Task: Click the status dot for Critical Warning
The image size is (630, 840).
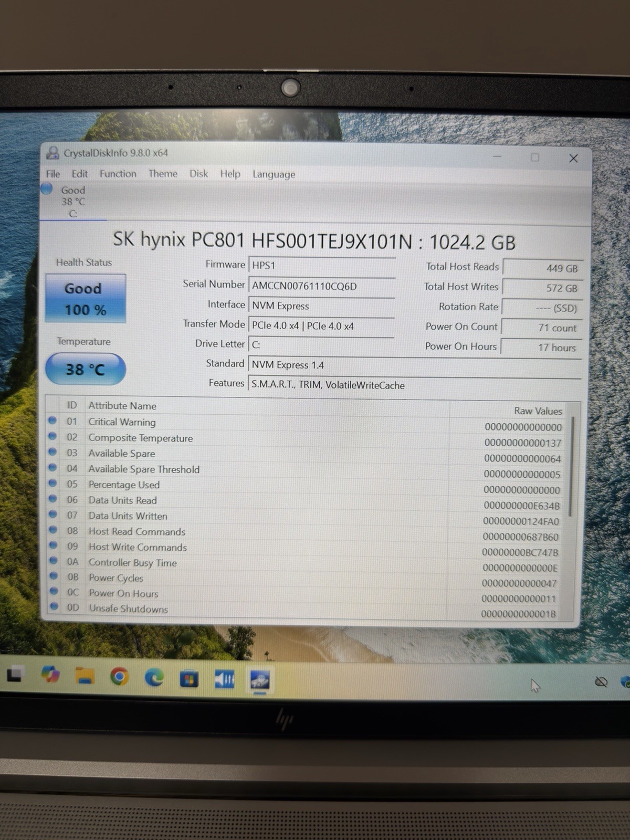Action: coord(52,420)
